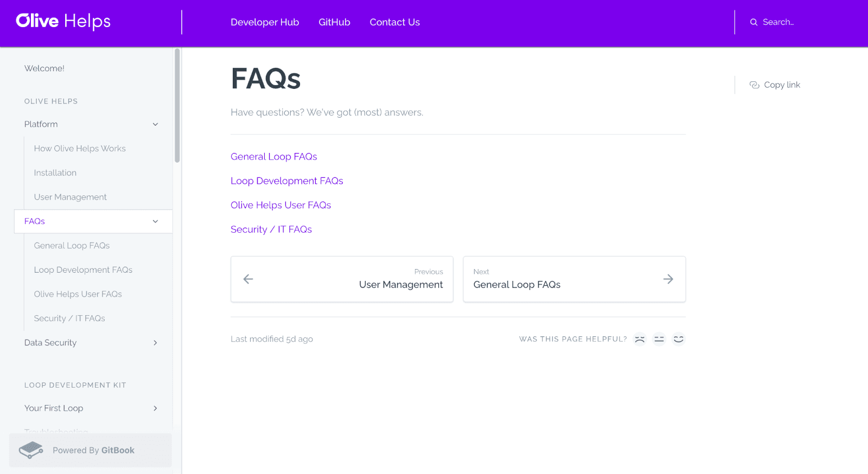
Task: Collapse the Platform section chevron
Action: (155, 124)
